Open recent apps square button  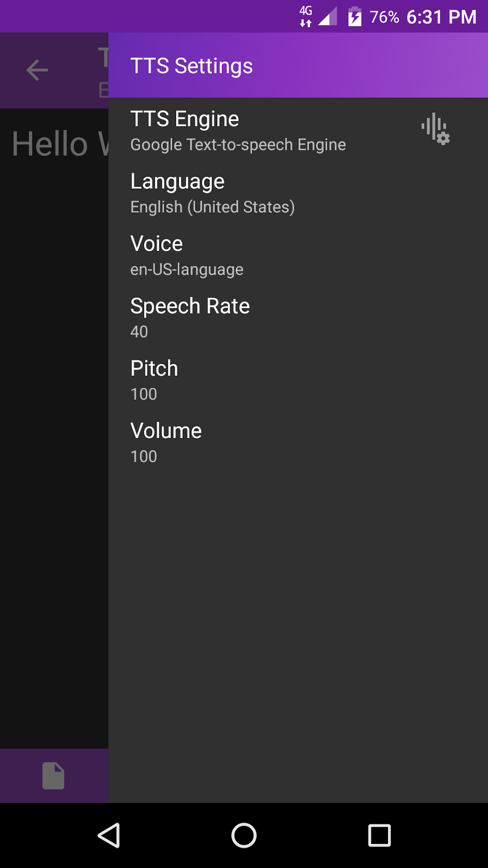pos(379,835)
